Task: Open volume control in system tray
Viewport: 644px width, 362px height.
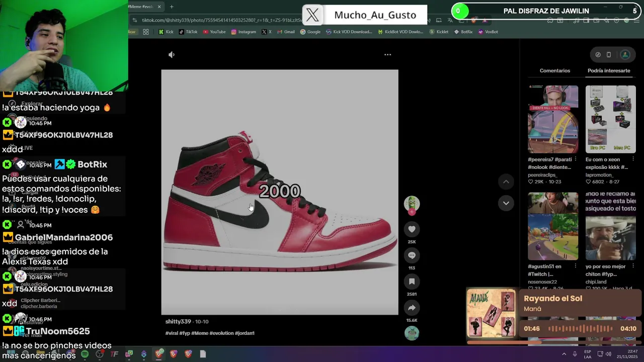Action: 608,354
